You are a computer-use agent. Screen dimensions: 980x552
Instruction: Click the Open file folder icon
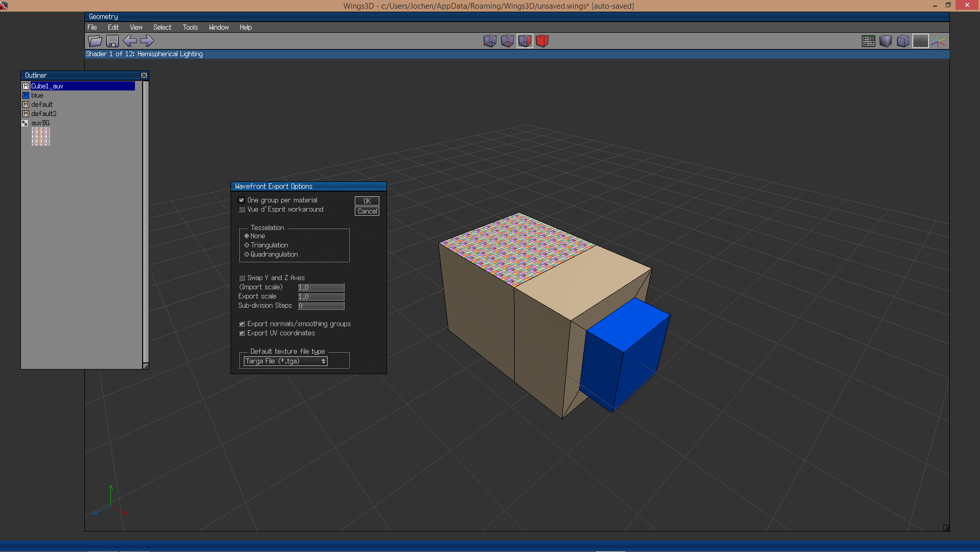click(95, 41)
